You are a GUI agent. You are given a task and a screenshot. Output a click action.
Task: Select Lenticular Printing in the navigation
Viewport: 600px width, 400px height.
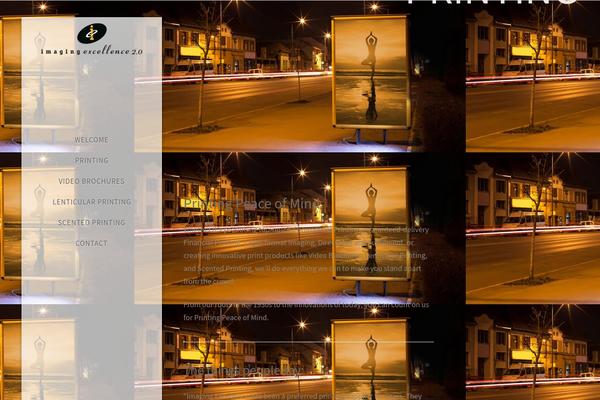click(x=91, y=202)
